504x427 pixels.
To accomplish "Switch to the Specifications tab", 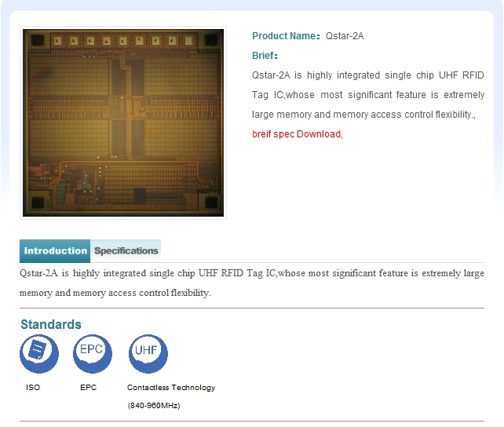I will click(x=126, y=251).
